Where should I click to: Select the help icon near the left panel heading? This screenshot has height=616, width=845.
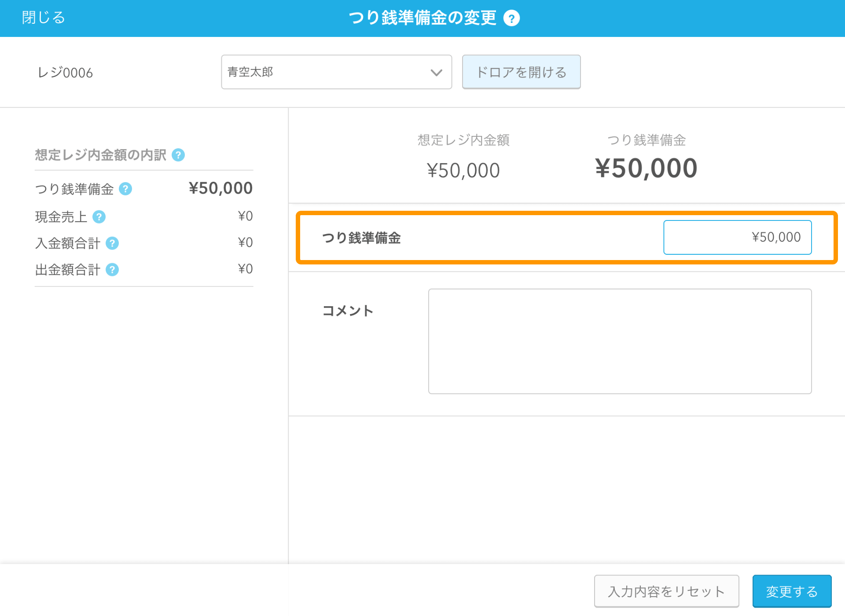tap(178, 155)
